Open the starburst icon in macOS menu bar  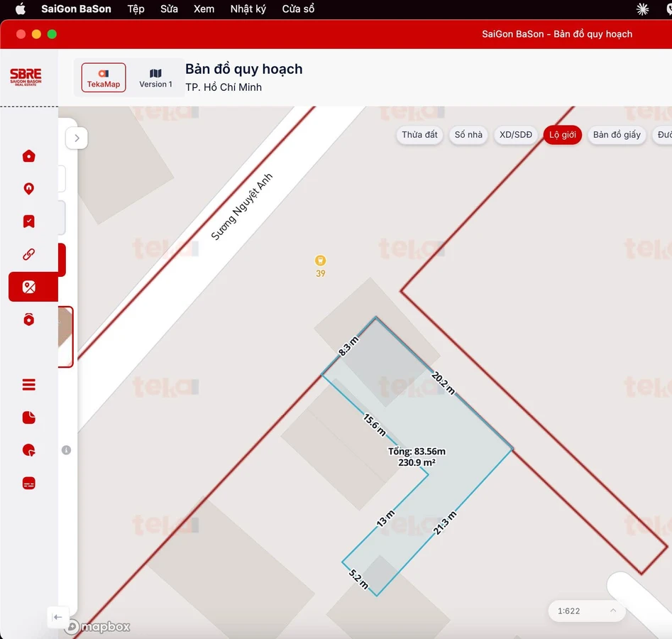click(x=642, y=9)
